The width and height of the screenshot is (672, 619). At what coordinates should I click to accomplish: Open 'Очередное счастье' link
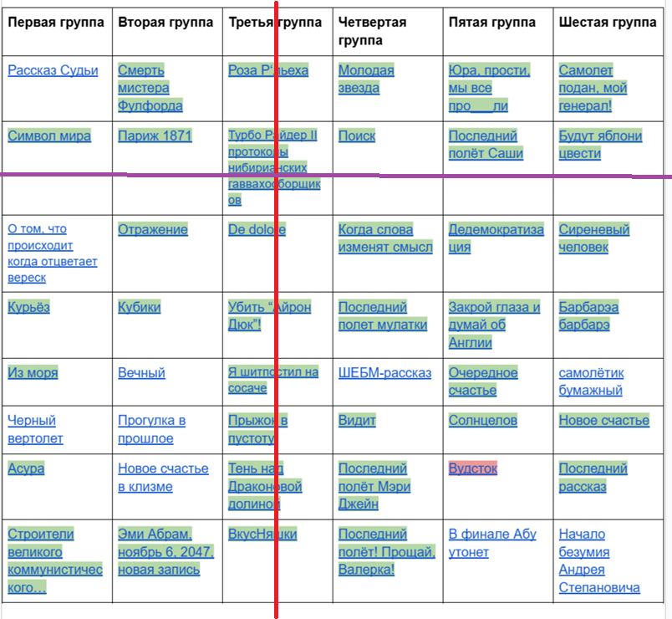pyautogui.click(x=483, y=381)
